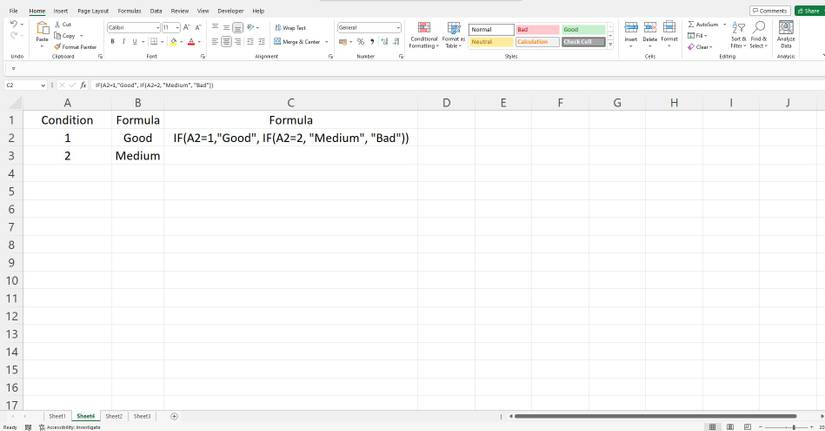Click the Format Painter icon
825x431 pixels.
pyautogui.click(x=58, y=47)
